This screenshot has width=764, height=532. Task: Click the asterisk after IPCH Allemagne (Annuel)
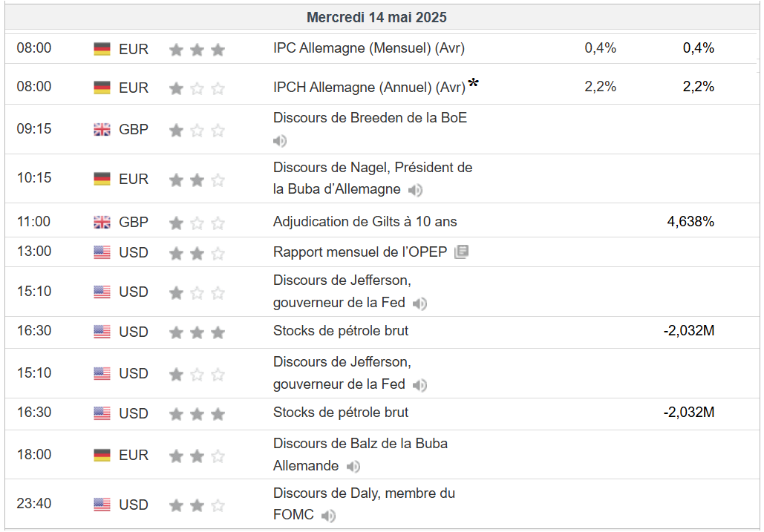click(473, 85)
